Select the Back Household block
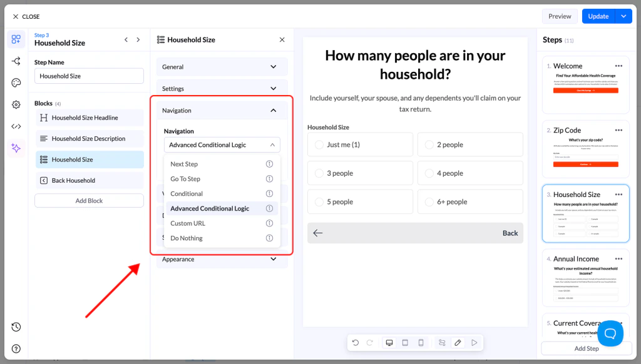The width and height of the screenshot is (641, 364). (90, 180)
